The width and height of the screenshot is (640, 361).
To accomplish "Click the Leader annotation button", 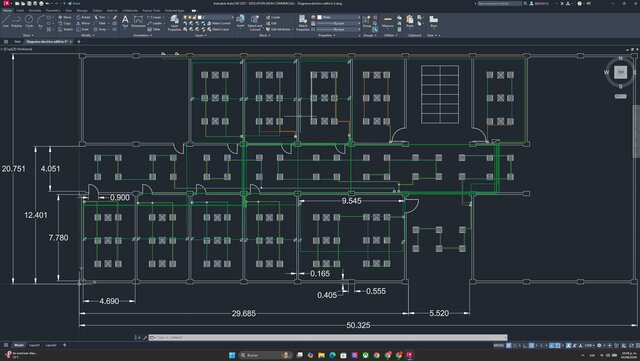I will (155, 23).
